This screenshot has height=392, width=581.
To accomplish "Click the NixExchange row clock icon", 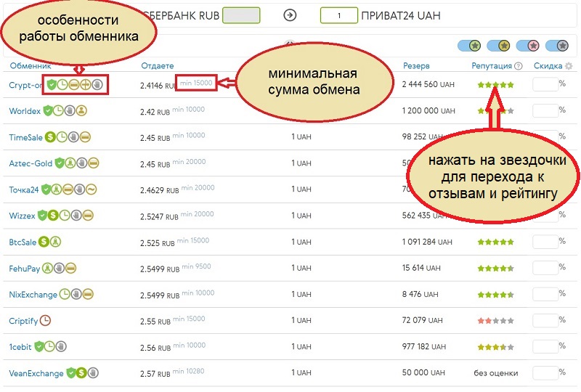I will (65, 294).
